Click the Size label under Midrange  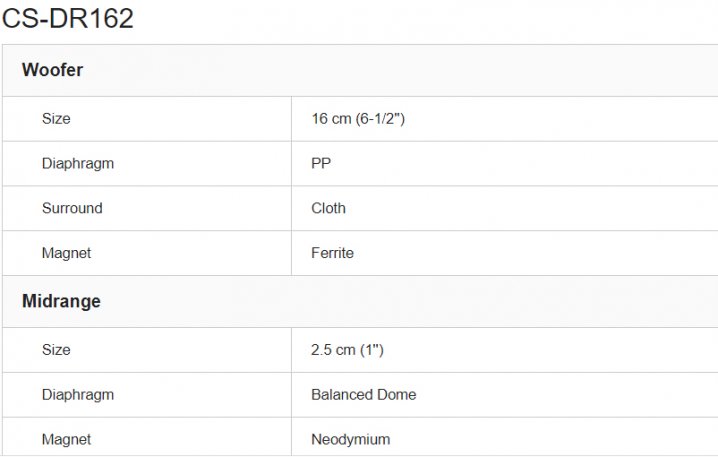[x=56, y=350]
